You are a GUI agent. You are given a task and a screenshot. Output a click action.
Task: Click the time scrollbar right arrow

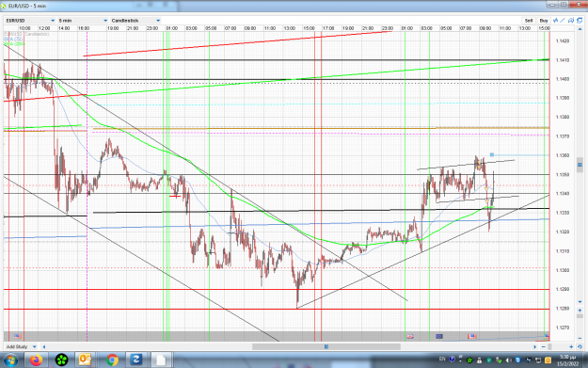[534, 346]
